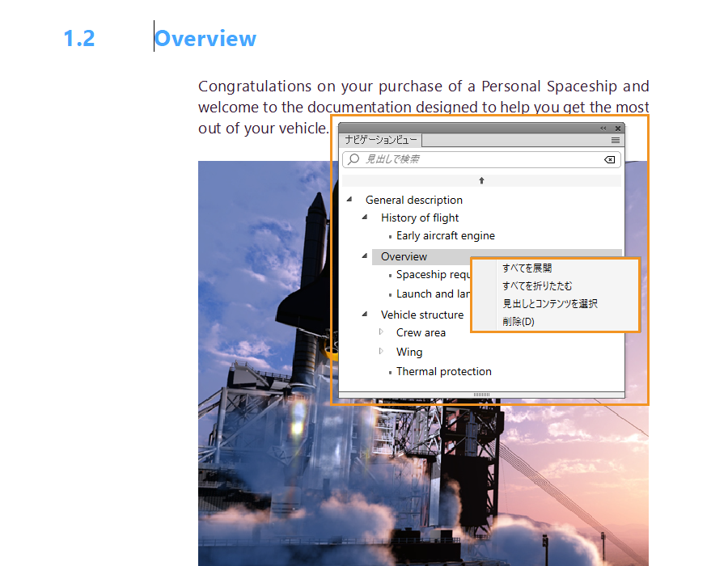The image size is (728, 566).
Task: Expand the Crew area node
Action: 381,332
